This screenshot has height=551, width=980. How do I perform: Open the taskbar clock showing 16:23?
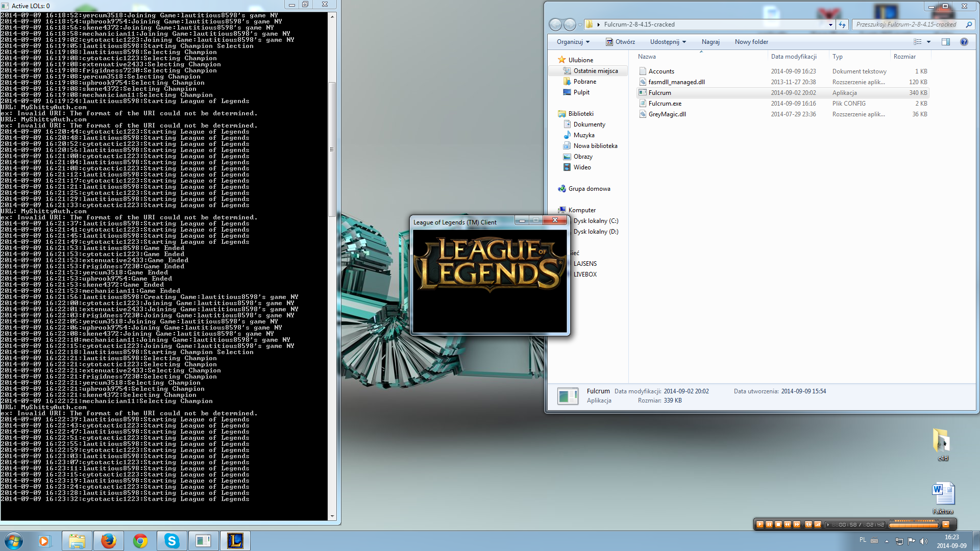click(x=951, y=541)
